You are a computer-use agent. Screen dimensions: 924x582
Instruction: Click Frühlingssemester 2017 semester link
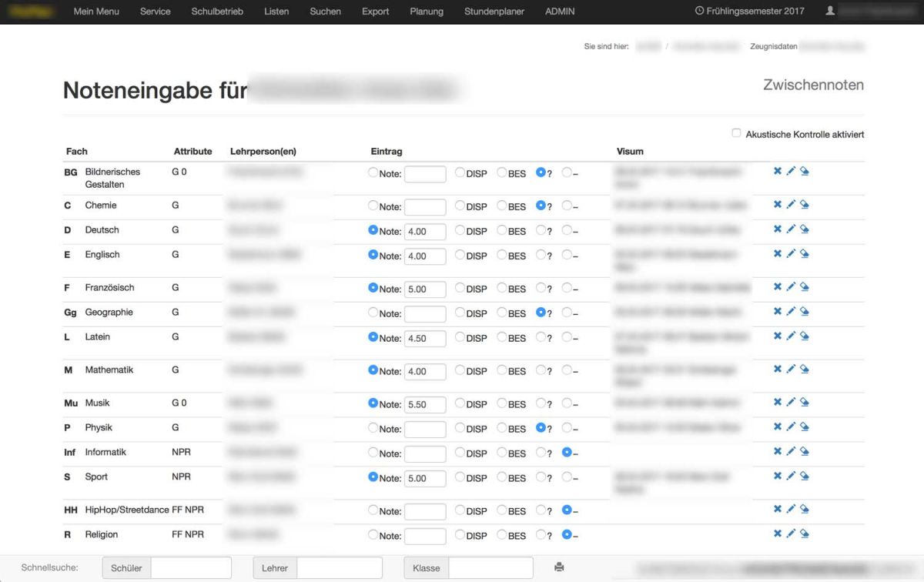[749, 12]
